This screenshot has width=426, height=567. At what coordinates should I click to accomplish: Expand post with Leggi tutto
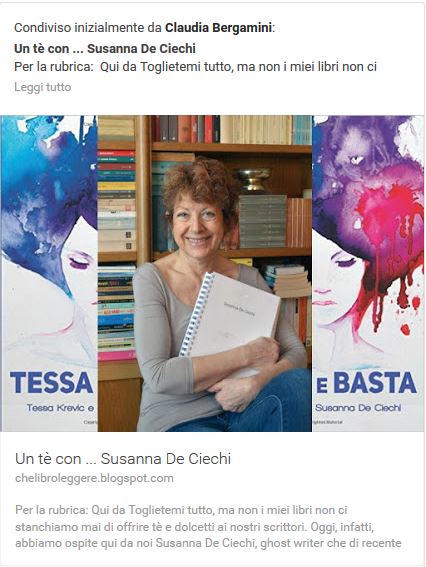43,87
